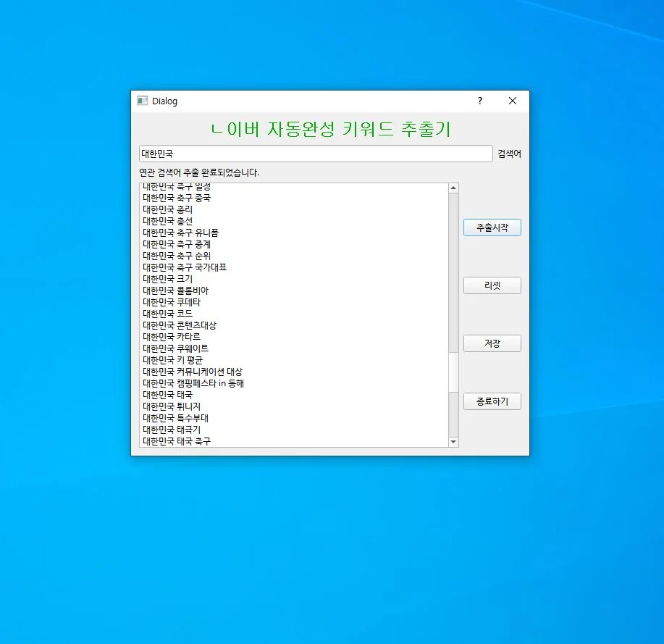
Task: Select list row 대한민국 쿠웨이트
Action: (x=293, y=348)
